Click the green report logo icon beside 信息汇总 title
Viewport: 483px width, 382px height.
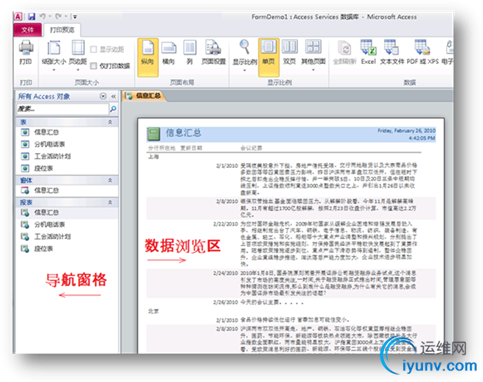click(x=154, y=134)
